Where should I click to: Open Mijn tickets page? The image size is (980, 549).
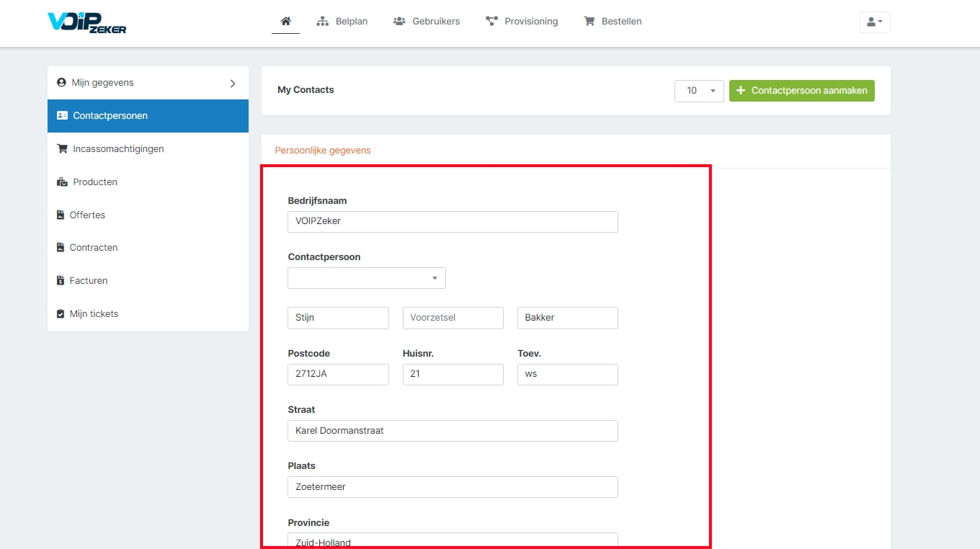[148, 314]
